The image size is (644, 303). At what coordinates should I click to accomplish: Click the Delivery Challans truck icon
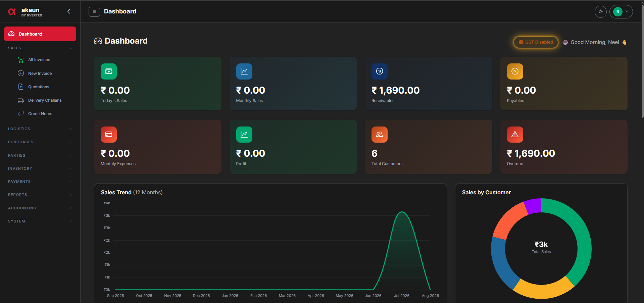(x=21, y=100)
